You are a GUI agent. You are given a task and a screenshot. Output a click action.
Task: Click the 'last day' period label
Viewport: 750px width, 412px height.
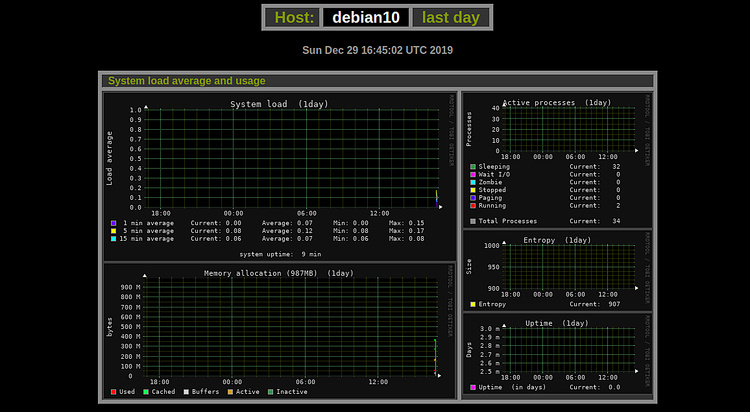click(x=451, y=17)
